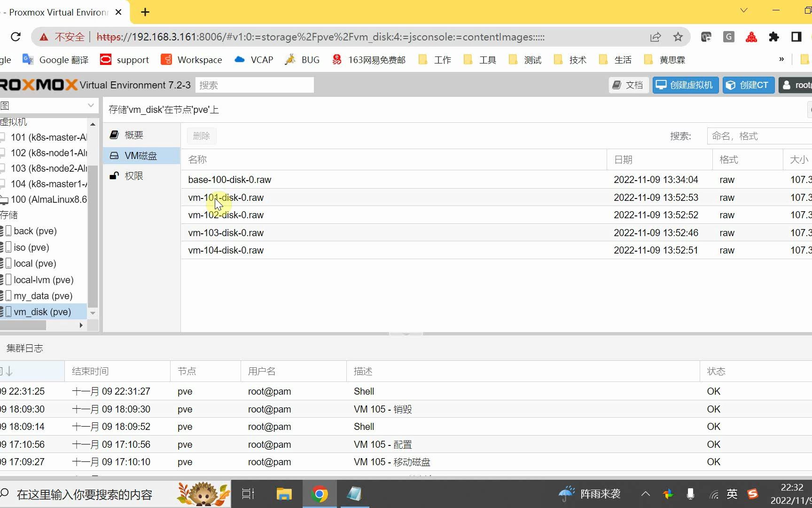Show more bookmarks with the » chevron

tap(781, 59)
